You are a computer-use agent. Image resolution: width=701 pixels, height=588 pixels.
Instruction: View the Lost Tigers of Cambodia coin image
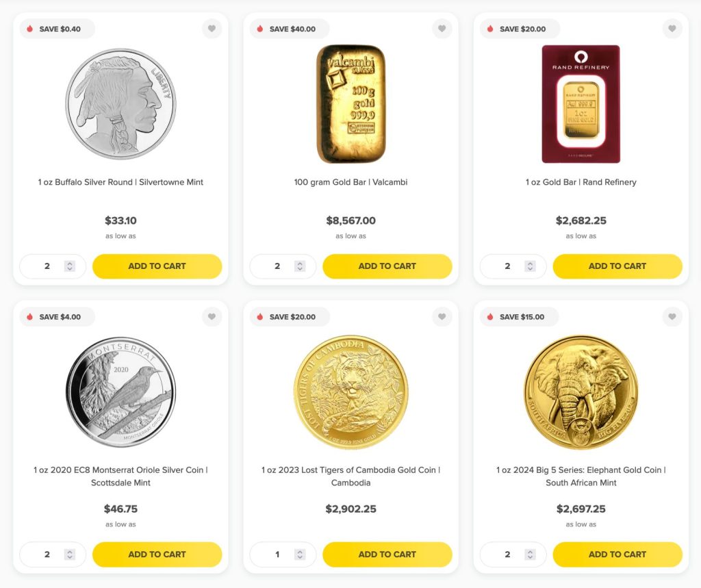350,392
